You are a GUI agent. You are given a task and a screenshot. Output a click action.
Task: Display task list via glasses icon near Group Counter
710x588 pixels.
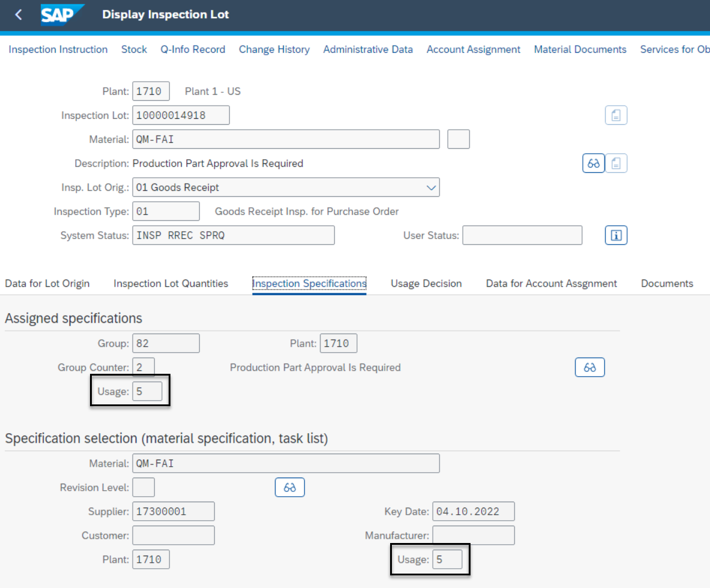(590, 367)
